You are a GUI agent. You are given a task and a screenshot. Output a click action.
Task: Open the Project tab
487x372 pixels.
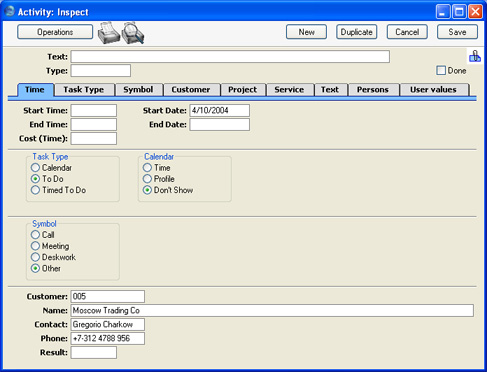[243, 90]
